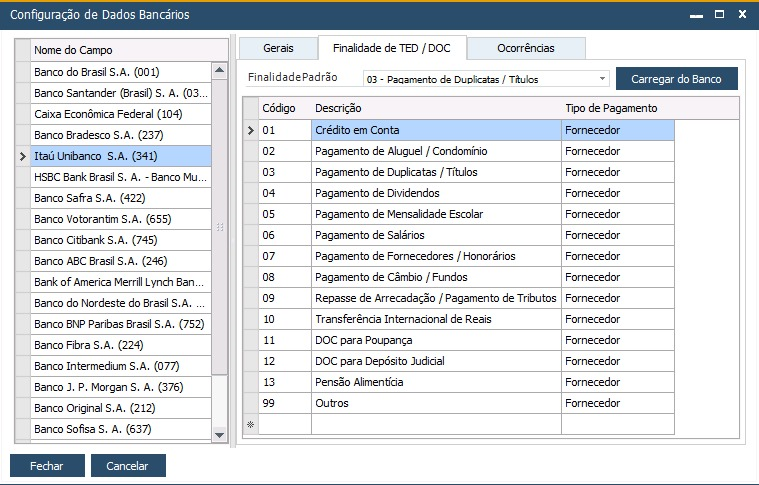Select Banco Bradesco S.A. (237)
The height and width of the screenshot is (485, 759).
click(x=121, y=135)
